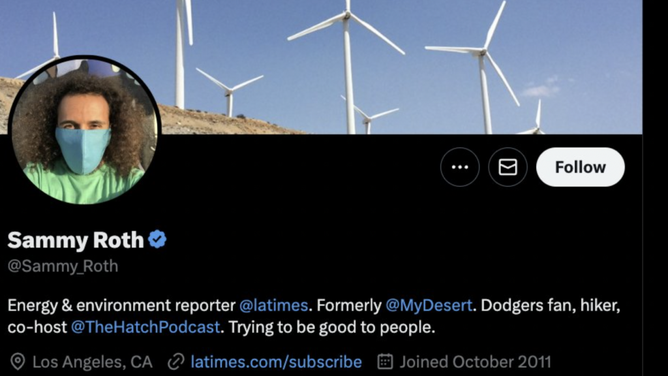Click the Trying to be good to people text
This screenshot has height=376, width=668.
click(x=332, y=327)
